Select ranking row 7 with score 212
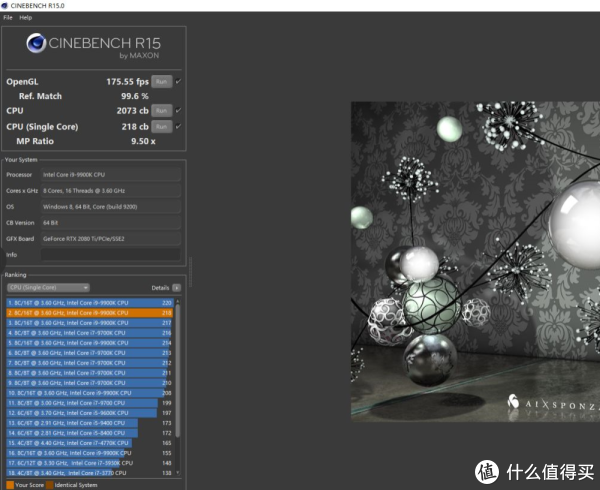 coord(90,363)
